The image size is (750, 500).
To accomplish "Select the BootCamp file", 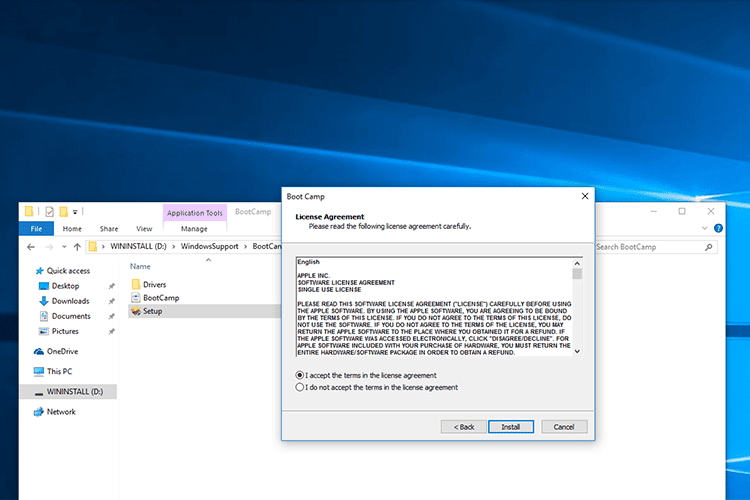I will tap(161, 298).
